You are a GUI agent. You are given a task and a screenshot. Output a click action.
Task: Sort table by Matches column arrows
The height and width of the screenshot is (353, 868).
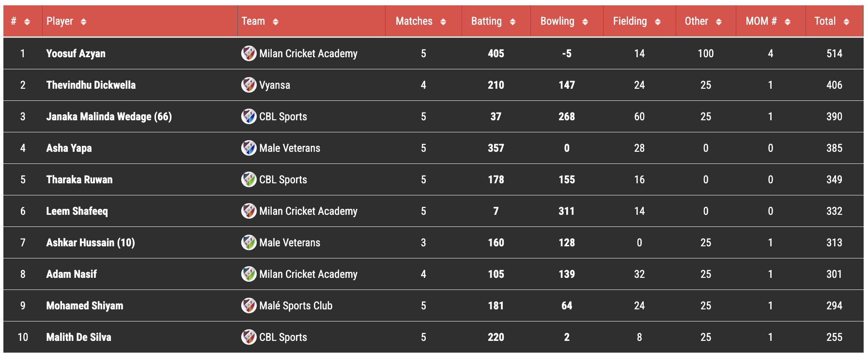pyautogui.click(x=443, y=22)
